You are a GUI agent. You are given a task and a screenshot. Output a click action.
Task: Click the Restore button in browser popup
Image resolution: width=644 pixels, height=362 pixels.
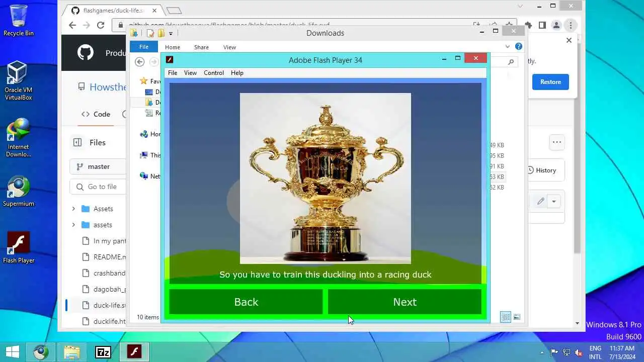[550, 82]
